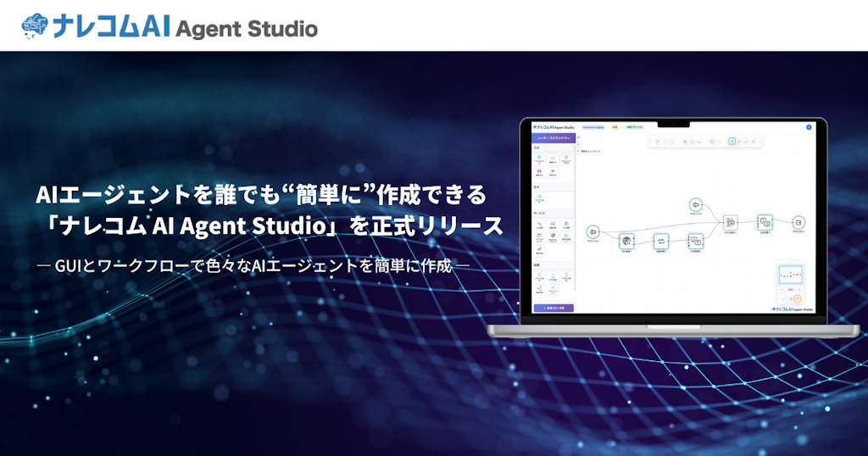
Task: Select the globe web search node
Action: tap(626, 241)
